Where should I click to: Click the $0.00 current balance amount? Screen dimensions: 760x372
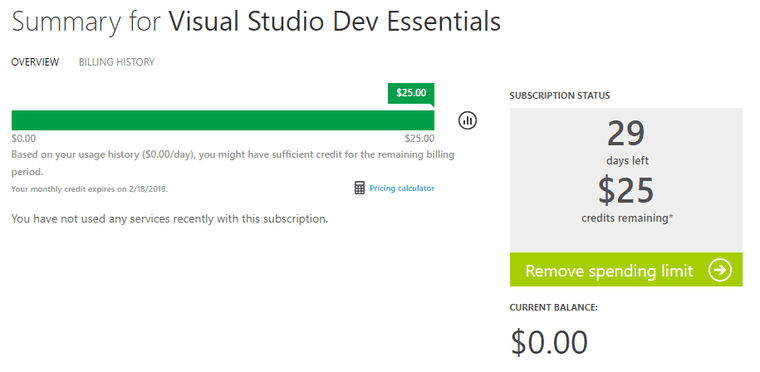tap(549, 342)
